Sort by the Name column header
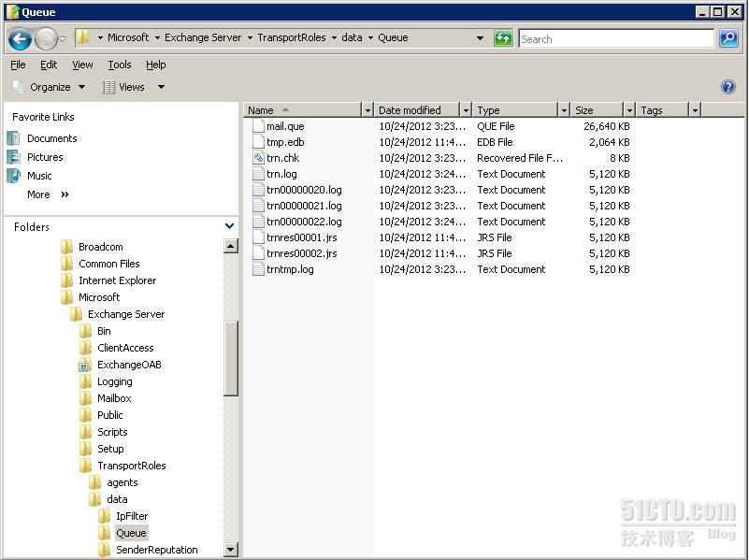This screenshot has width=749, height=560. [303, 110]
